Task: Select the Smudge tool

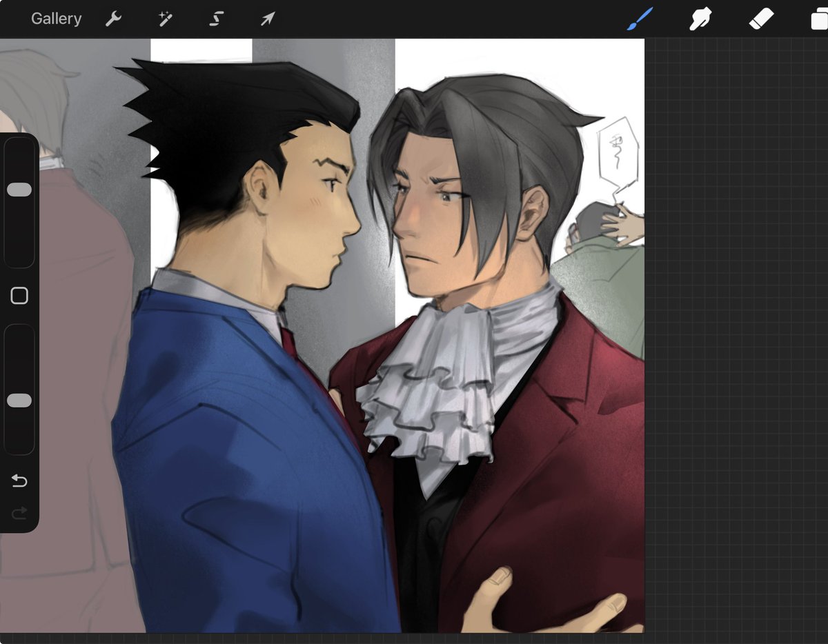Action: click(x=700, y=19)
